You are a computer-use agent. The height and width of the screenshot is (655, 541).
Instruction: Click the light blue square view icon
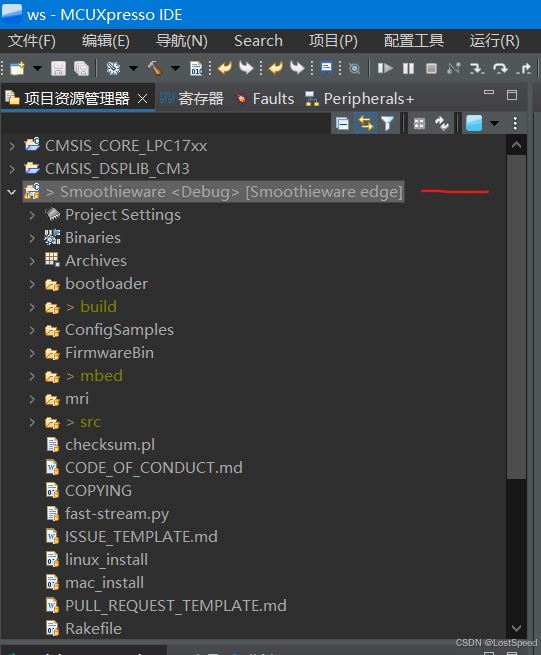[474, 123]
